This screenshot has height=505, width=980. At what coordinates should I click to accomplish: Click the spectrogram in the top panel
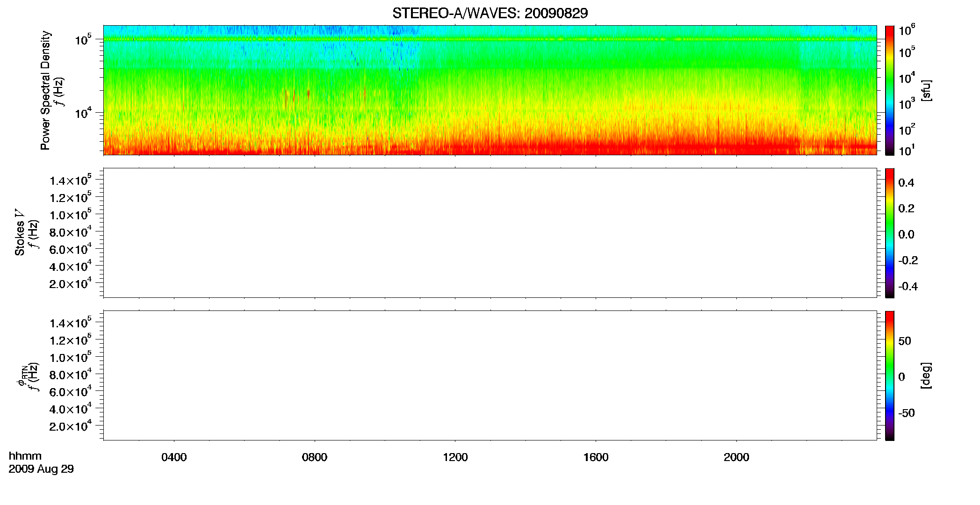point(490,90)
